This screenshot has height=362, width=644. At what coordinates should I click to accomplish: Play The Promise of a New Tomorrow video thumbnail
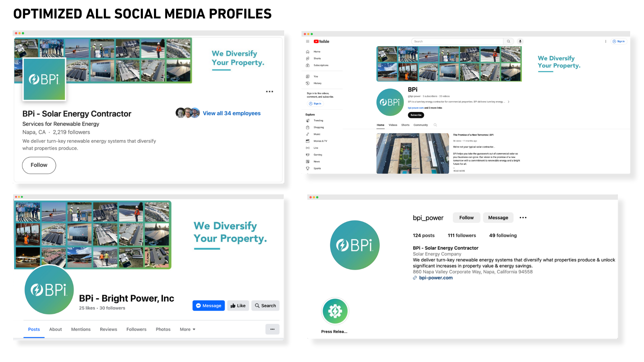[x=413, y=154]
